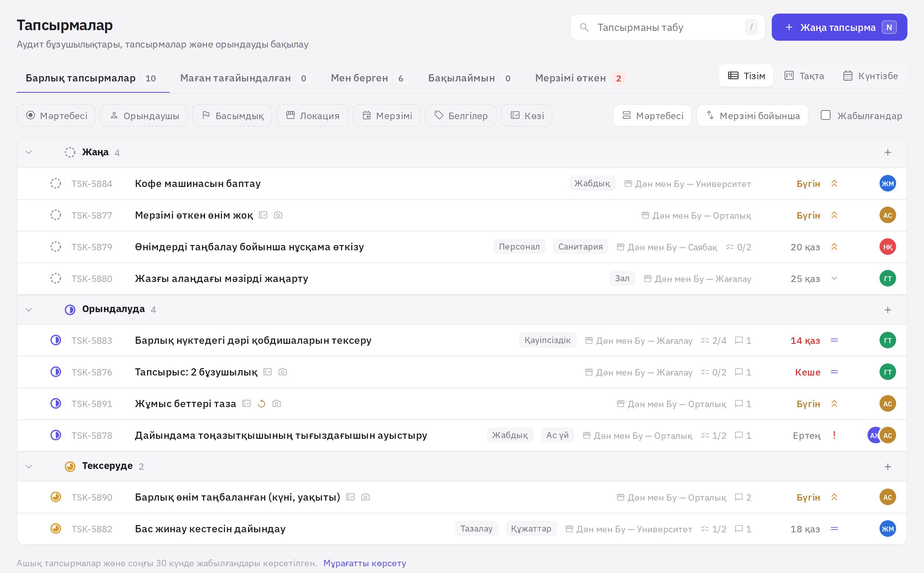Click ЖМ avatar on TSK-5884 row

(887, 184)
